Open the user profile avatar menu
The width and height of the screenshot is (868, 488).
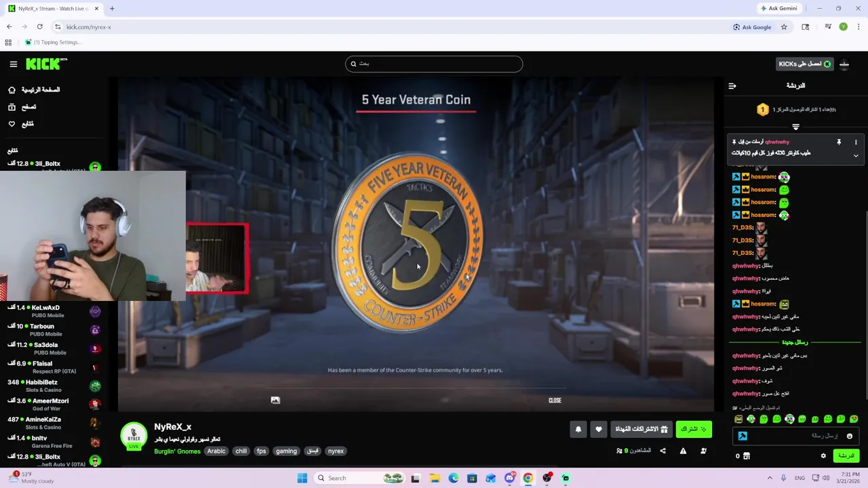tap(844, 64)
